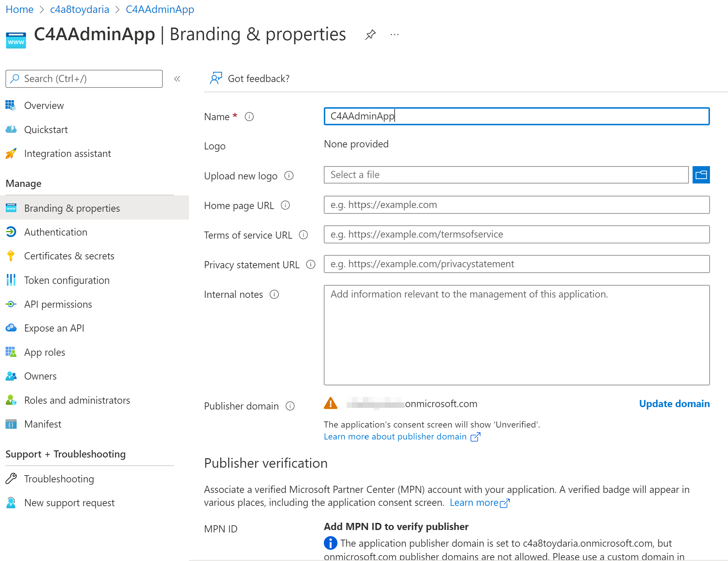Image resolution: width=728 pixels, height=561 pixels.
Task: Show info tooltip for Publisher domain
Action: pos(290,406)
